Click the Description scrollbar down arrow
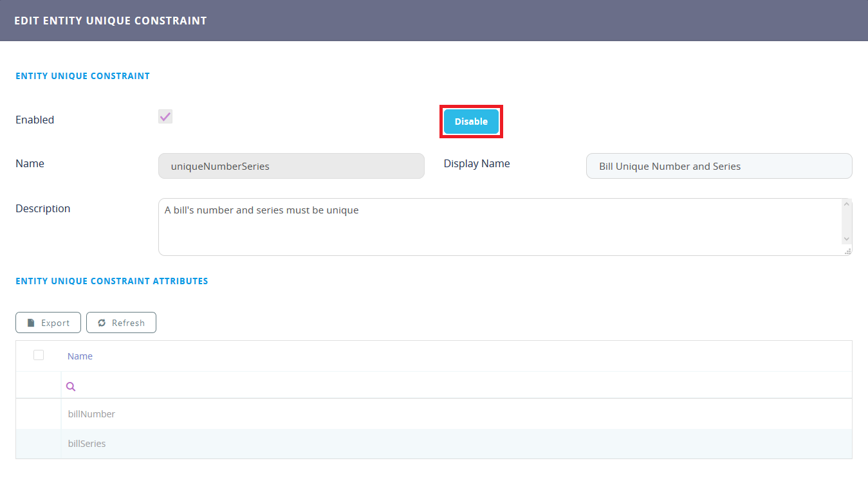 click(x=847, y=239)
